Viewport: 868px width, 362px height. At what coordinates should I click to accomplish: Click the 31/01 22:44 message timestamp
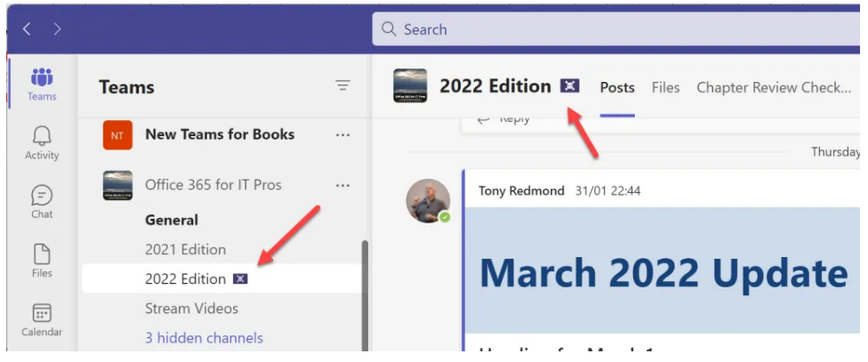click(x=607, y=191)
